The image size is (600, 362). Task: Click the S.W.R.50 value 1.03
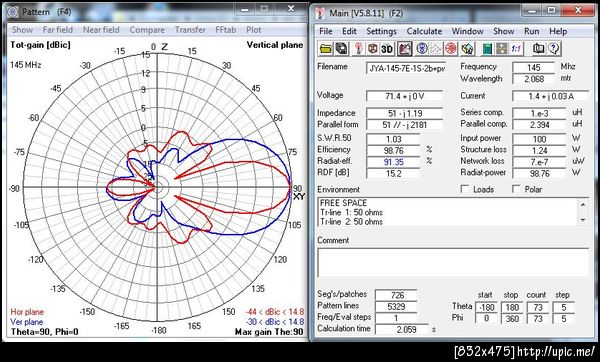coord(393,139)
